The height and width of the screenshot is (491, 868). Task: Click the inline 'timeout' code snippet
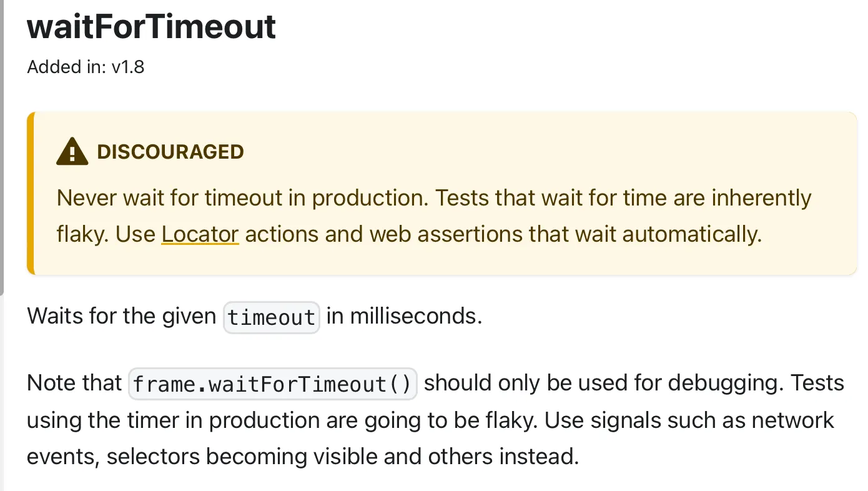pos(272,317)
